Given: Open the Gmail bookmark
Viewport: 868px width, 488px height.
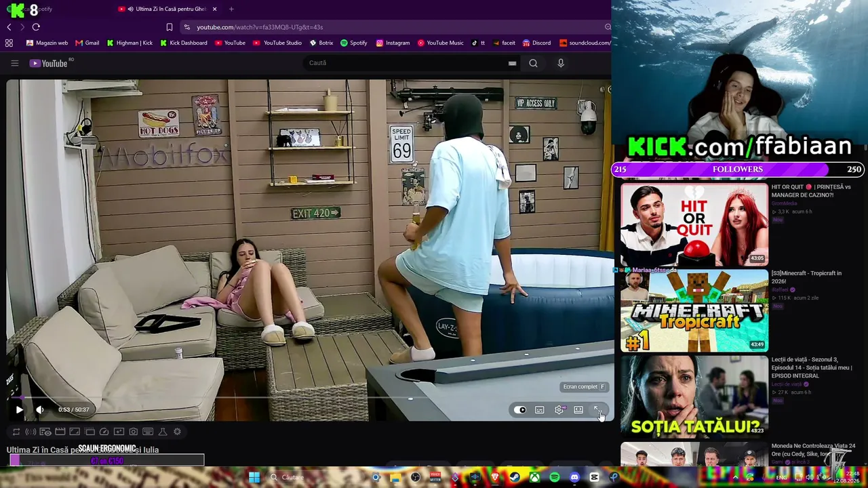Looking at the screenshot, I should coord(87,43).
